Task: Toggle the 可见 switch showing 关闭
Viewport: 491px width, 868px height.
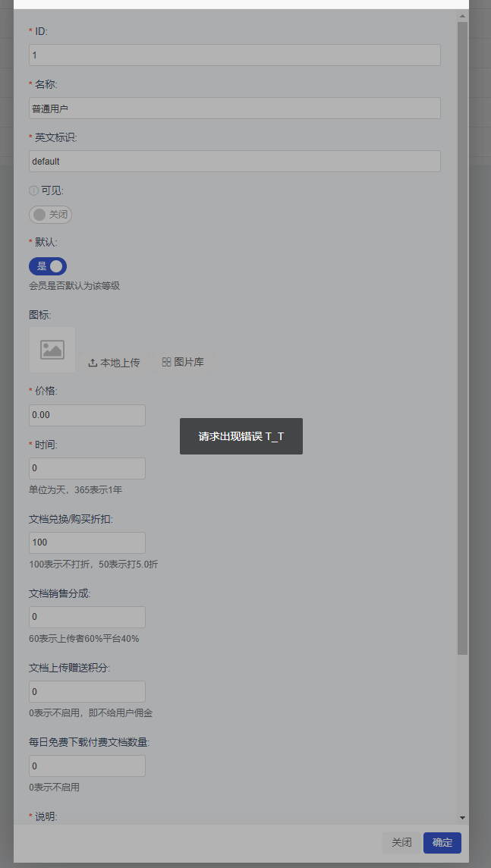Action: (x=50, y=215)
